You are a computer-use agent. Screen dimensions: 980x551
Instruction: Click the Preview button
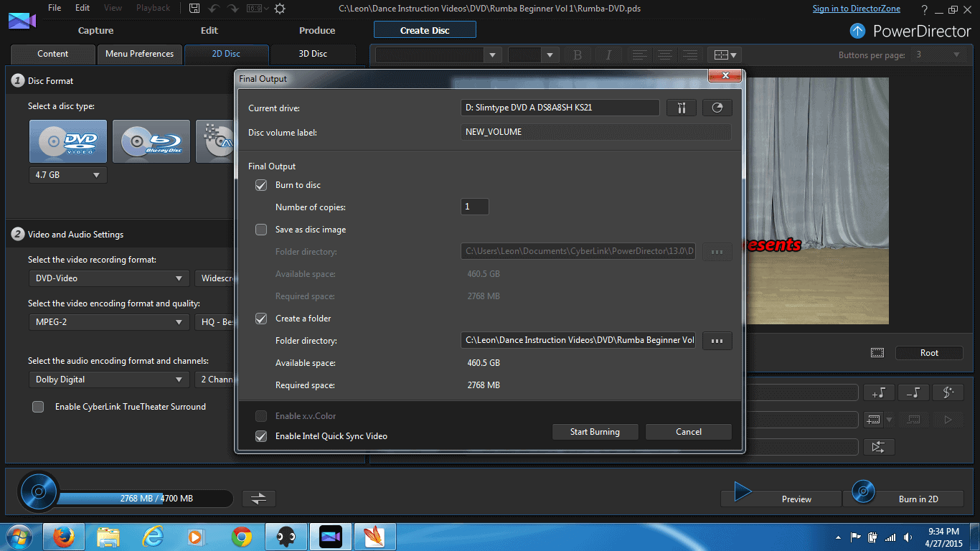click(781, 499)
